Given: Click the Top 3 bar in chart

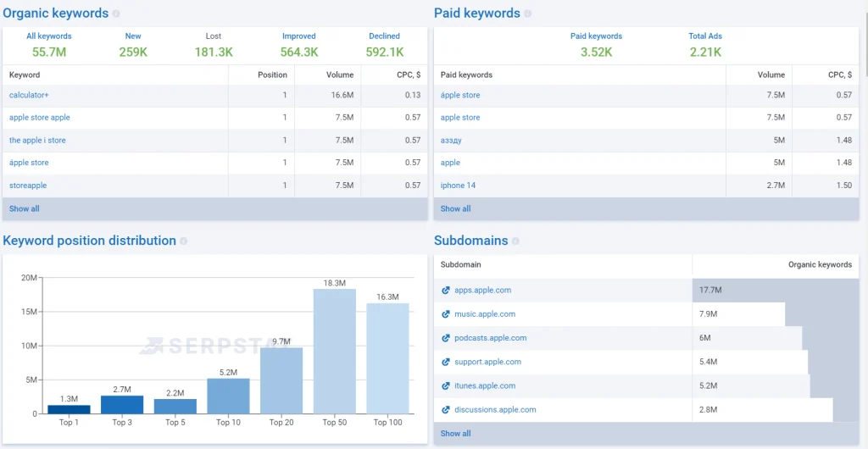Looking at the screenshot, I should pyautogui.click(x=122, y=405).
